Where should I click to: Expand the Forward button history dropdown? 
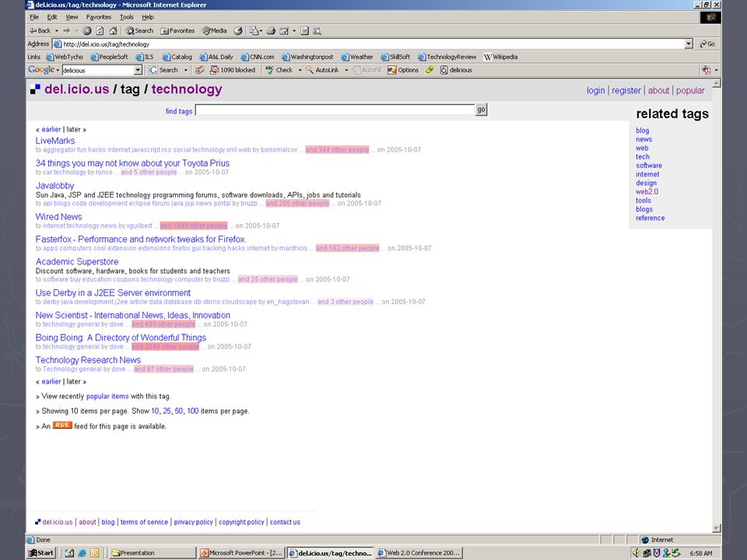tap(76, 30)
